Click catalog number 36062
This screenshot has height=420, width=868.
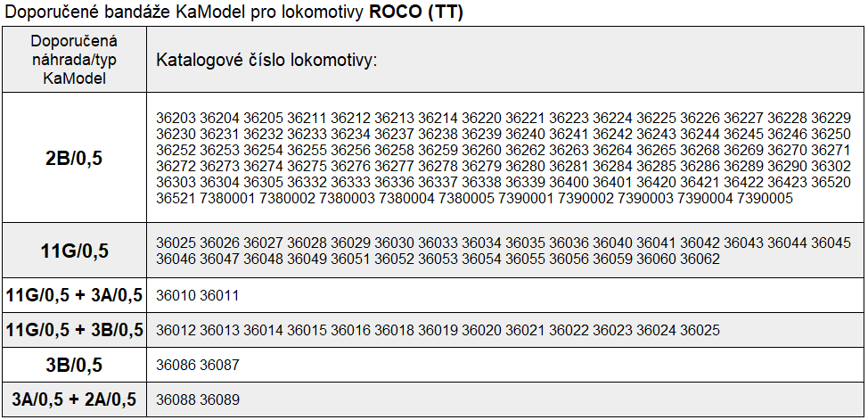tap(700, 259)
